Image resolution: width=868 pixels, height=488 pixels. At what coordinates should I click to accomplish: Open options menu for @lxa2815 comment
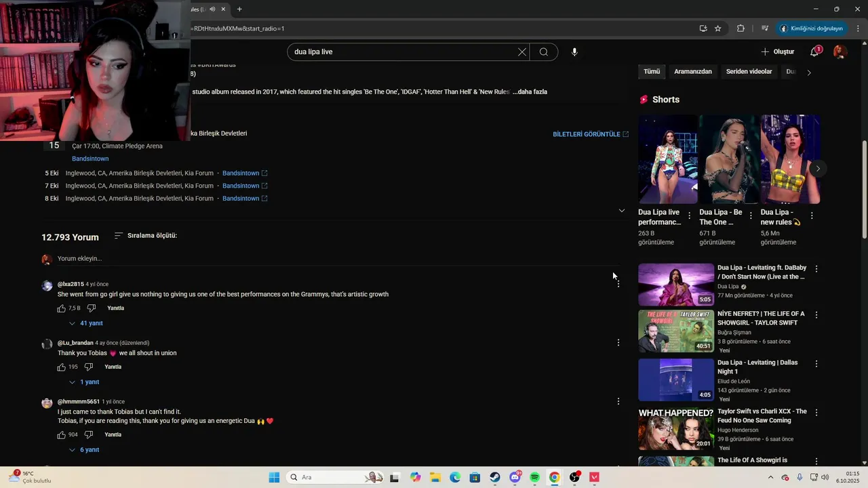618,284
